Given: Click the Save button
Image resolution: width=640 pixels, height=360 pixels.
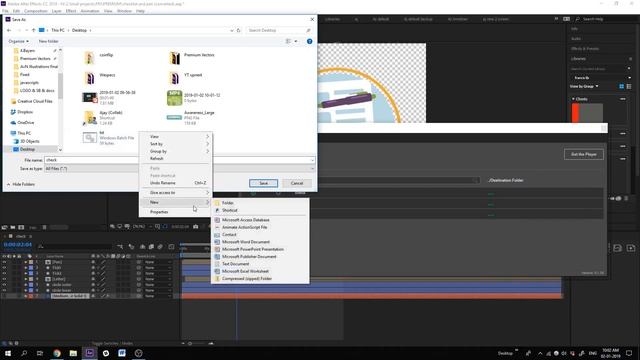Looking at the screenshot, I should click(x=263, y=183).
